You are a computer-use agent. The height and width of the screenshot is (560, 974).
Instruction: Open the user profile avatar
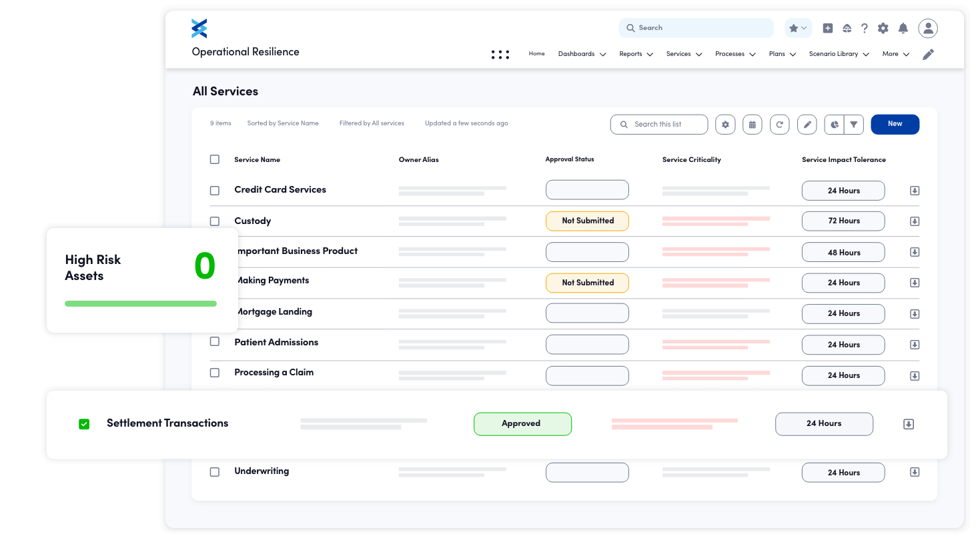pos(928,28)
